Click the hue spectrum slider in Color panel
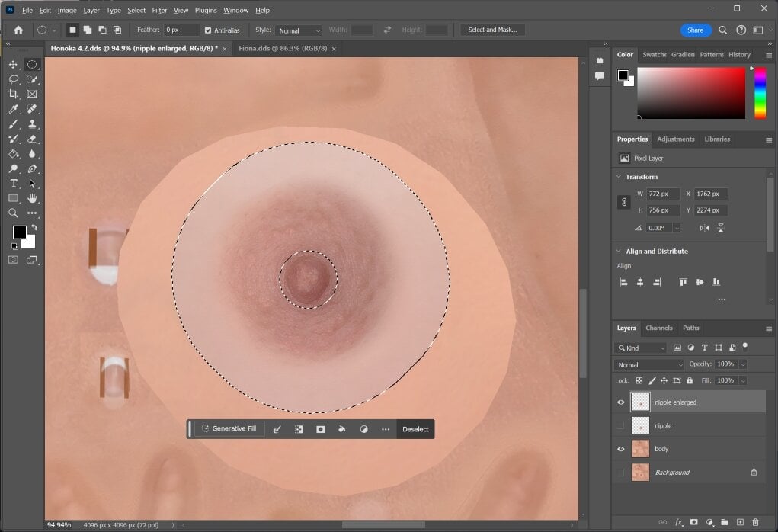The width and height of the screenshot is (778, 532). click(x=760, y=93)
